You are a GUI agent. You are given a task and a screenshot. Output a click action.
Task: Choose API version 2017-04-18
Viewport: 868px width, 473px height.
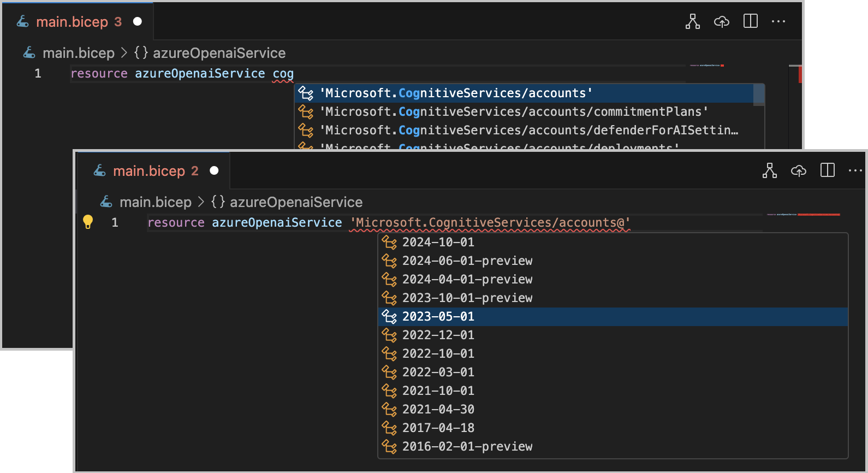tap(613, 428)
